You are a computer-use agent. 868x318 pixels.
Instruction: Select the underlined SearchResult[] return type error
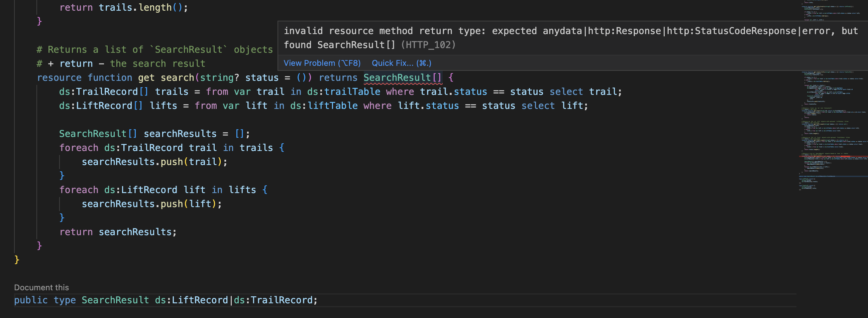pyautogui.click(x=402, y=77)
